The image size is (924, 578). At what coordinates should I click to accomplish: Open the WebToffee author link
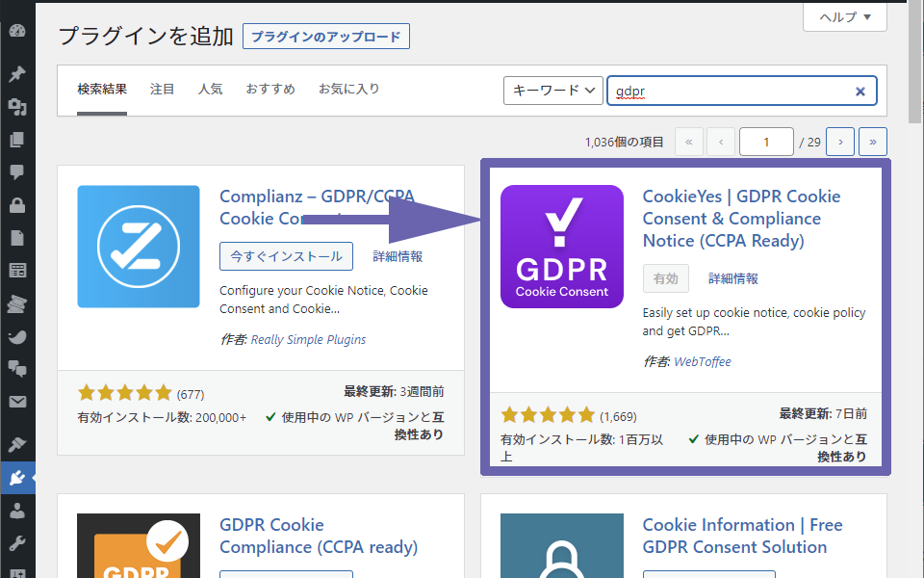[703, 361]
